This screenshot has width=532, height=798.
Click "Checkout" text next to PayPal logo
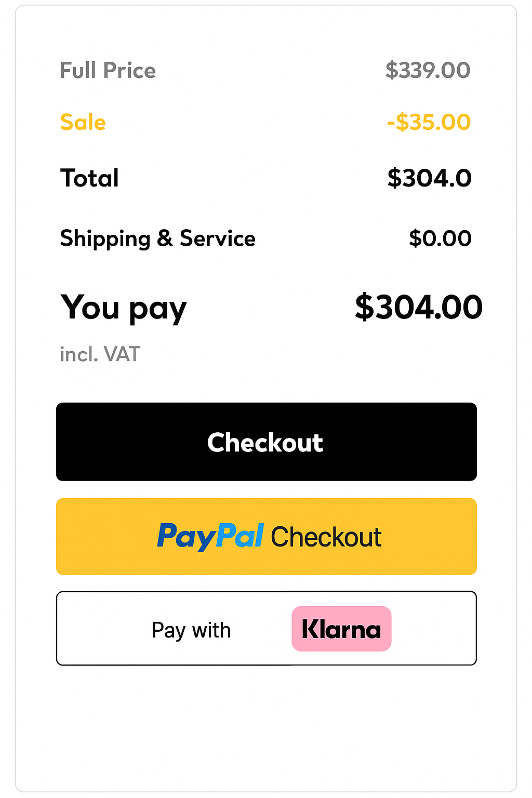click(x=326, y=537)
